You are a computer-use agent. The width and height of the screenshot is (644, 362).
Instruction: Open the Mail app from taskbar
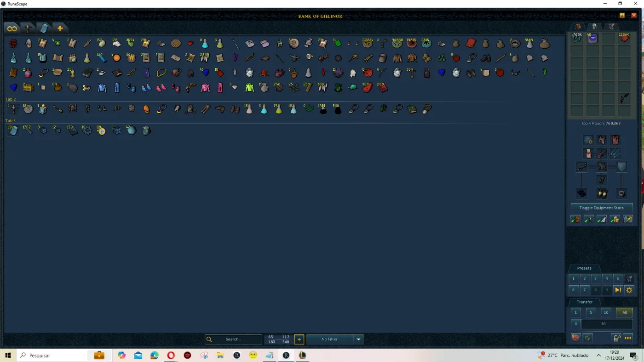138,355
